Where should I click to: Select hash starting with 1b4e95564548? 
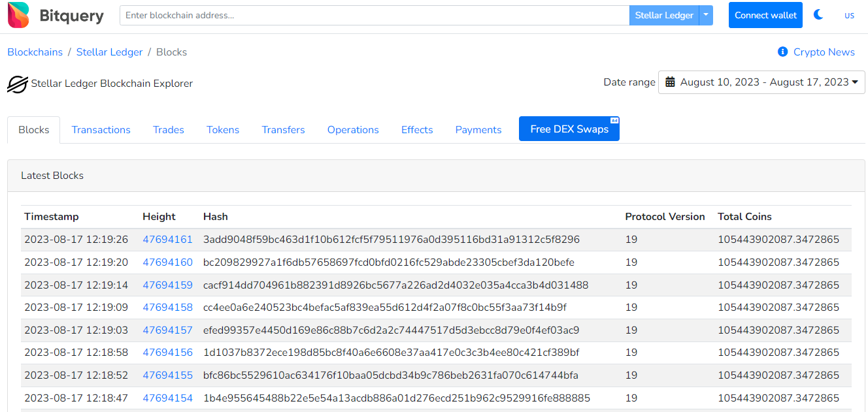pos(397,398)
